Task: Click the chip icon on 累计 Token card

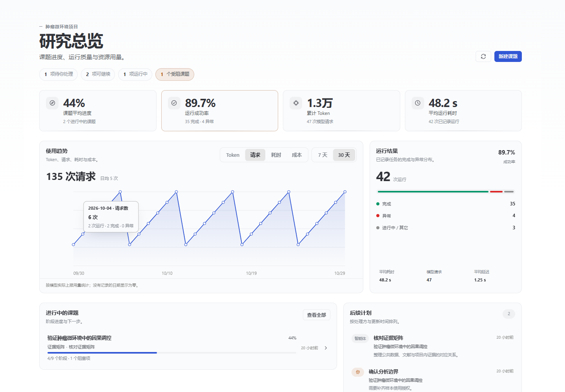Action: pyautogui.click(x=296, y=103)
